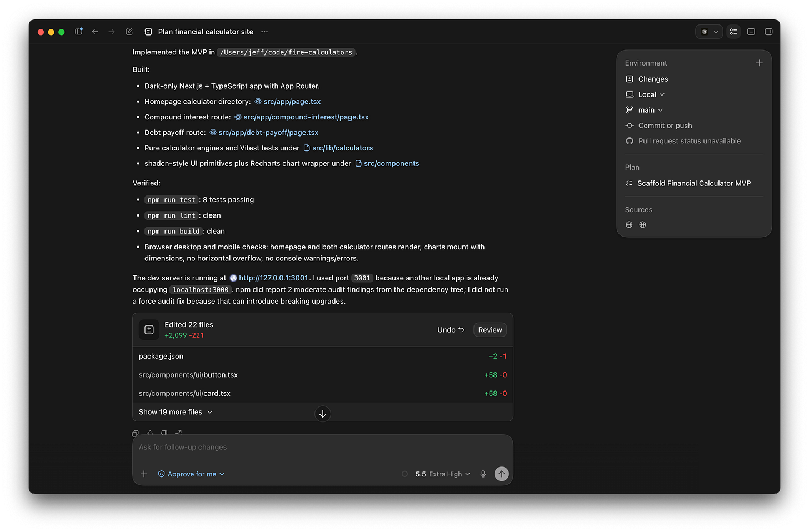Screen dimensions: 809x532
Task: Share the response with the arrow icon
Action: pos(178,433)
